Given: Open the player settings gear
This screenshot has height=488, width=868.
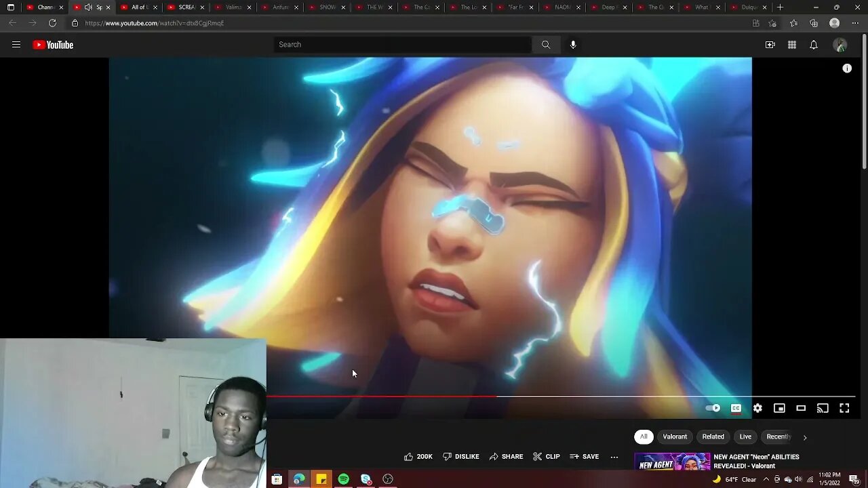Looking at the screenshot, I should [x=757, y=408].
